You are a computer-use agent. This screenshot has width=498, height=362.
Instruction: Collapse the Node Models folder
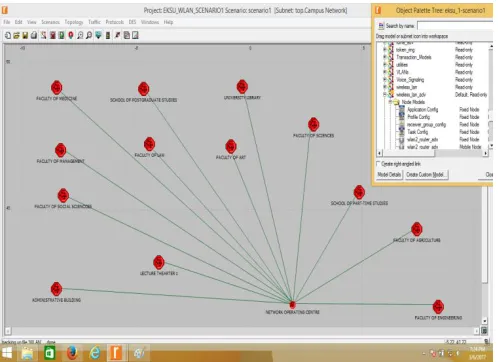point(390,102)
